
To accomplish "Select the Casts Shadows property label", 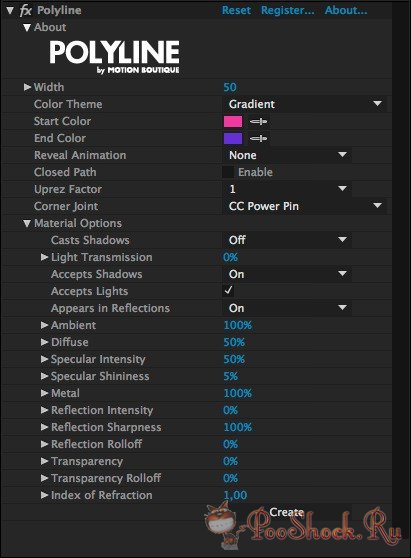I will (90, 240).
